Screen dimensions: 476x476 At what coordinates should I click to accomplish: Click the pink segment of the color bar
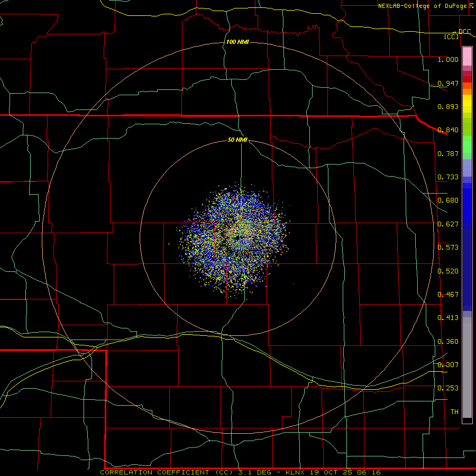point(467,57)
